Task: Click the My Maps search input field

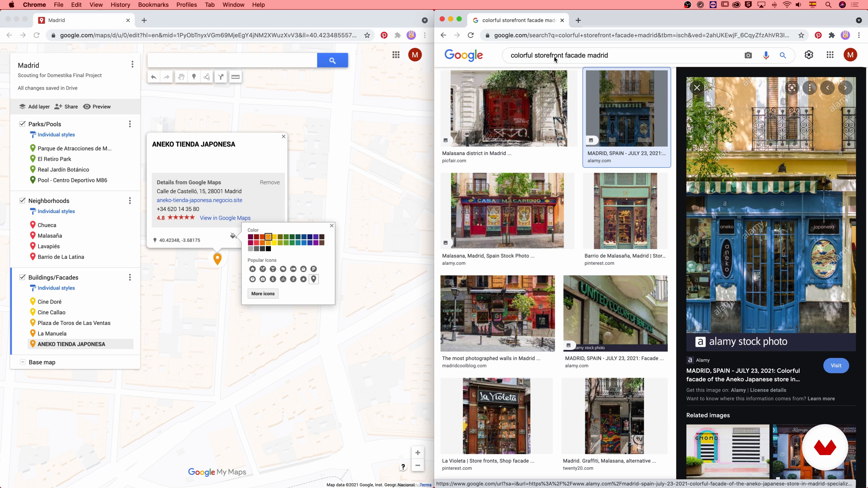Action: click(x=232, y=60)
